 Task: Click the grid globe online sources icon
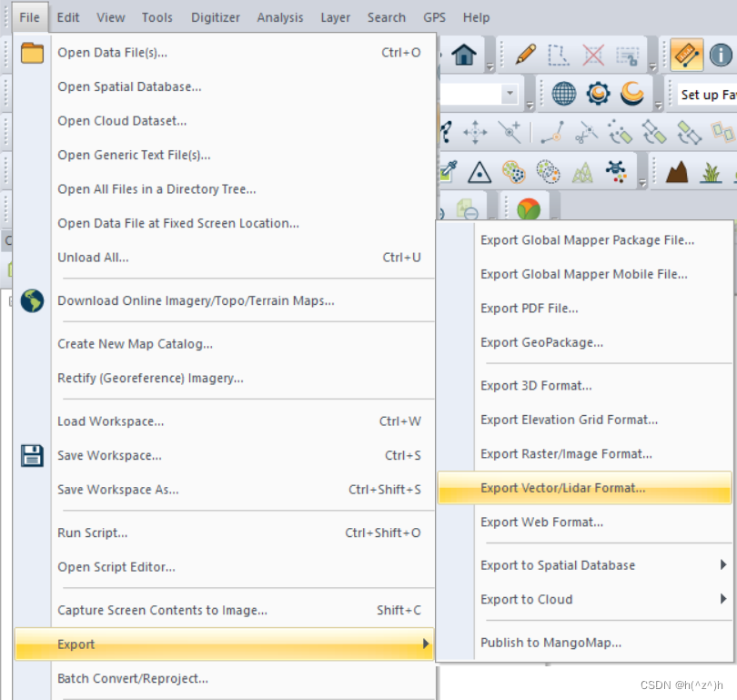click(563, 93)
